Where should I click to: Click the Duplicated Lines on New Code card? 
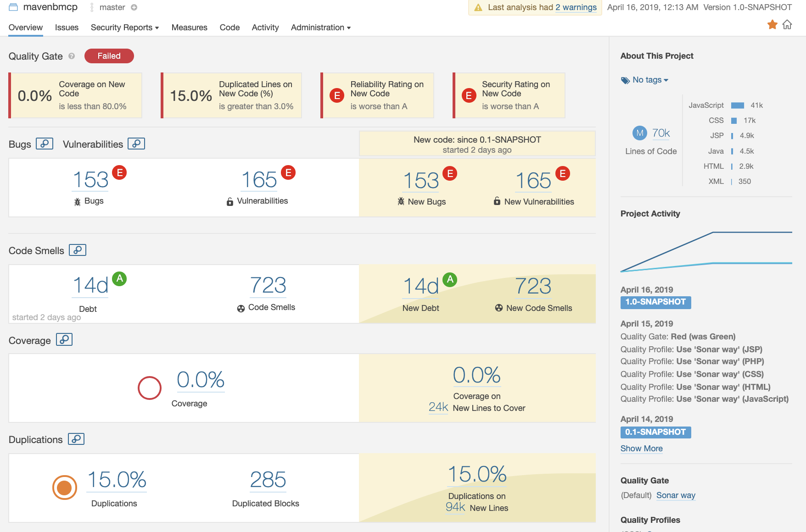tap(231, 95)
